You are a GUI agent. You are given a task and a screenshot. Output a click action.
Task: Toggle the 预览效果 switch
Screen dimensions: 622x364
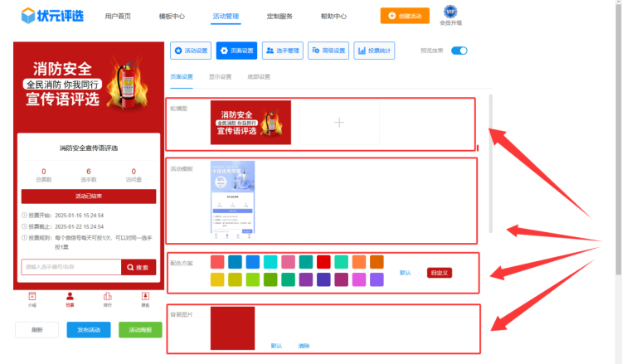(x=459, y=51)
